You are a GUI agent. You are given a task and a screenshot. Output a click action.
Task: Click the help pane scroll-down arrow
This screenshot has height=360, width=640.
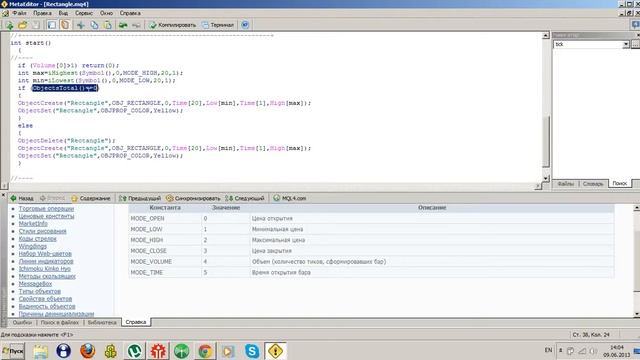[636, 314]
